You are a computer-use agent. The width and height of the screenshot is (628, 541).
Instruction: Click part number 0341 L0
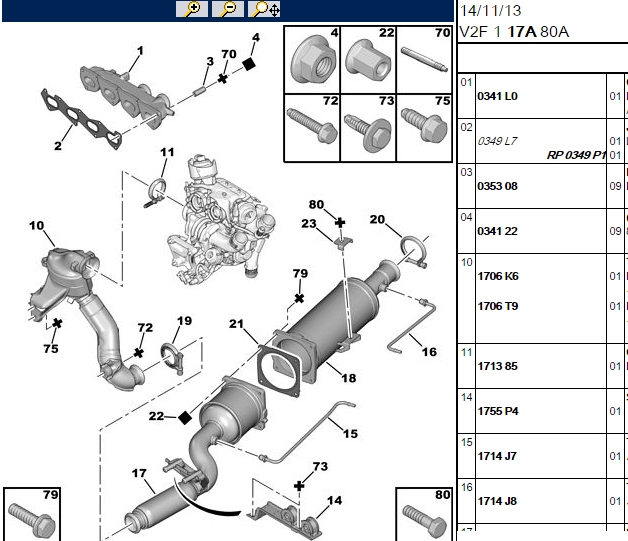[497, 96]
